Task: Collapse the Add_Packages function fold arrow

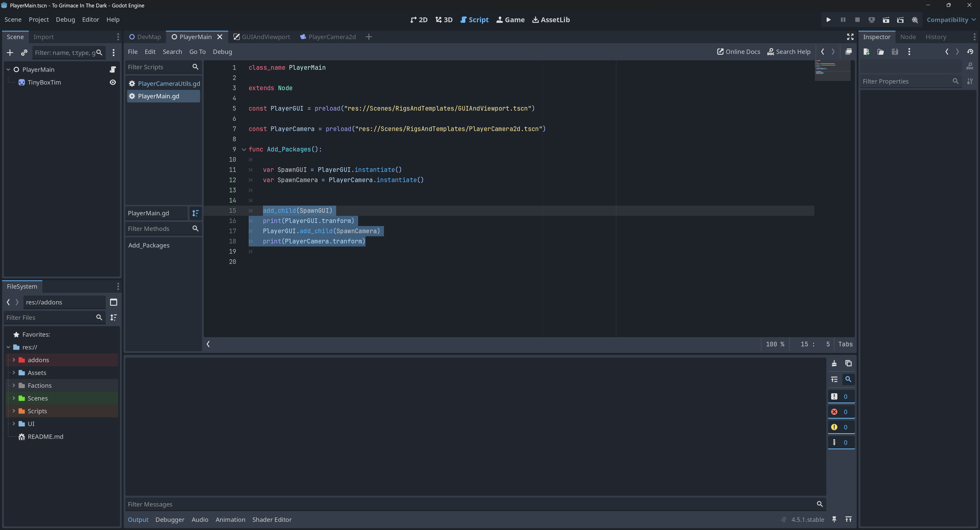Action: click(x=244, y=149)
